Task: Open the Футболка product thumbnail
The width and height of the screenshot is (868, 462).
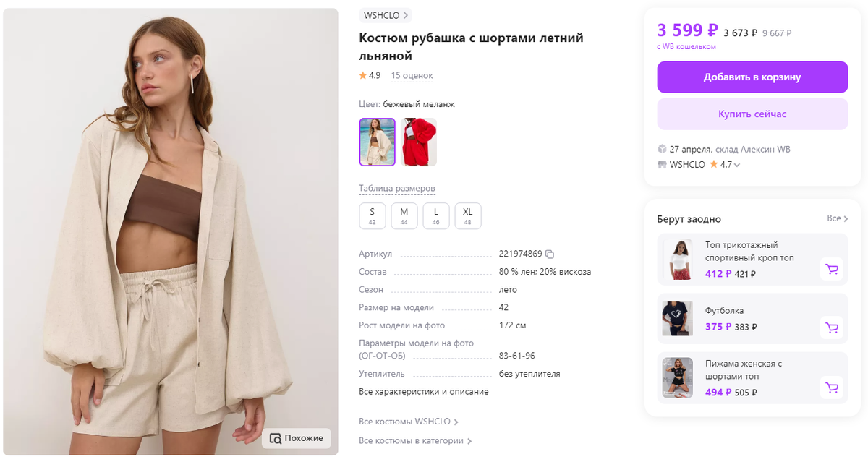Action: point(678,319)
